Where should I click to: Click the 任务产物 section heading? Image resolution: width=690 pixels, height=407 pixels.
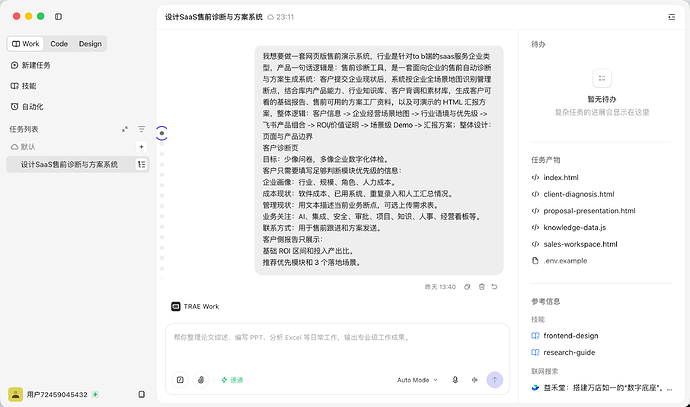pyautogui.click(x=546, y=160)
